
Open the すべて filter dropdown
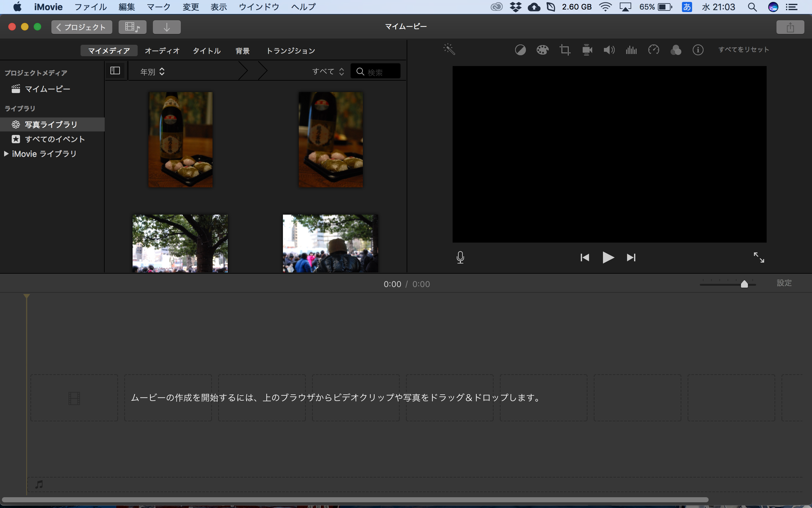pyautogui.click(x=328, y=71)
